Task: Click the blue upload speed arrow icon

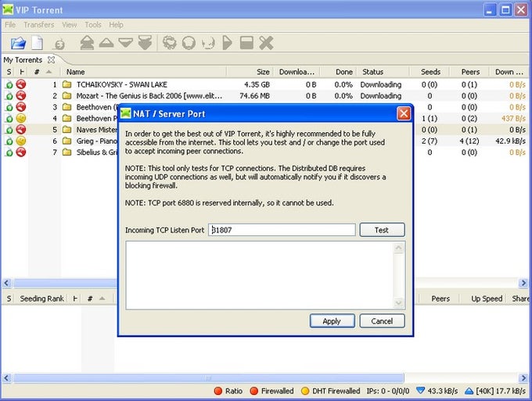Action: tap(469, 391)
